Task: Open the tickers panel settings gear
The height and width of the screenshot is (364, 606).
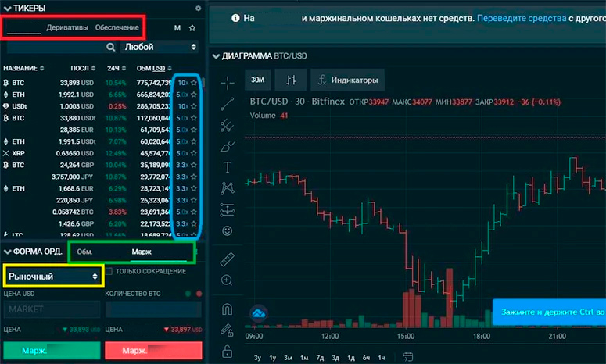Action: [198, 8]
